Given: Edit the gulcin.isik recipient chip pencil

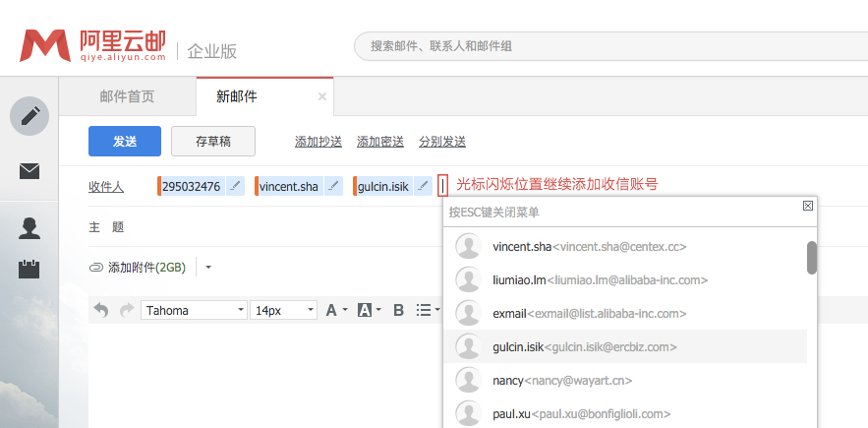Looking at the screenshot, I should point(423,186).
